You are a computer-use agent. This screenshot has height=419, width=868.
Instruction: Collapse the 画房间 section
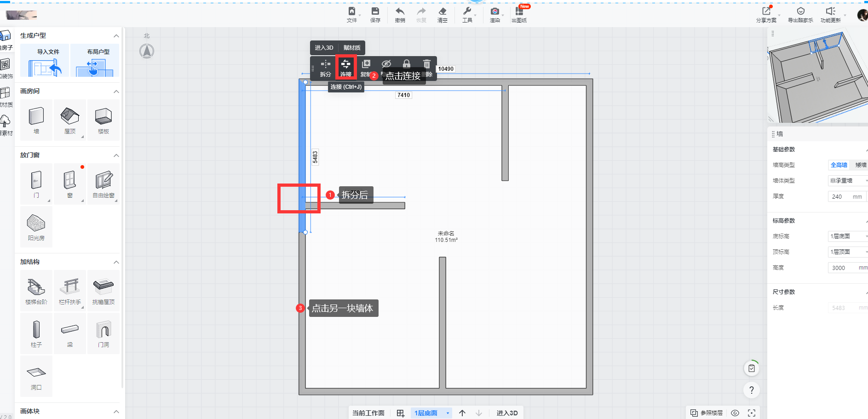116,92
